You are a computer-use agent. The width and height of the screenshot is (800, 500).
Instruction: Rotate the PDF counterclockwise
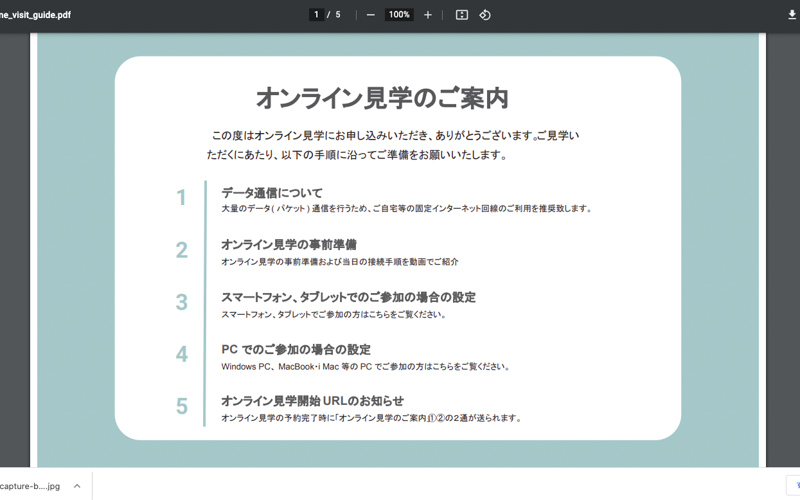(x=485, y=15)
